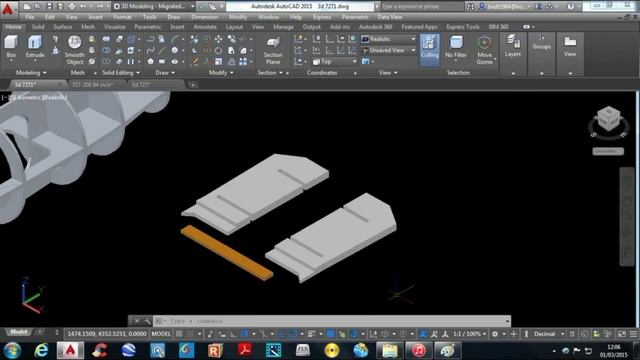Open the Top UCS dropdown

(335, 61)
